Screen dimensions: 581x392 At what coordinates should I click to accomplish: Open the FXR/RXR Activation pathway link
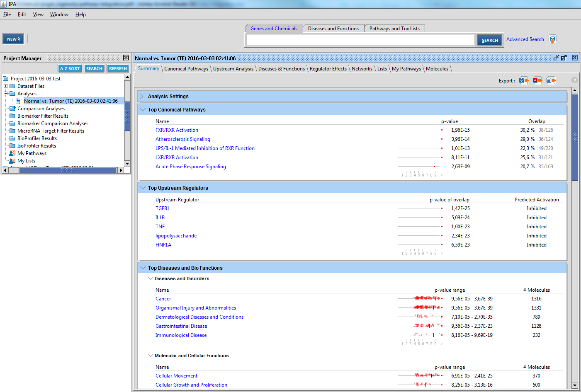pos(177,130)
